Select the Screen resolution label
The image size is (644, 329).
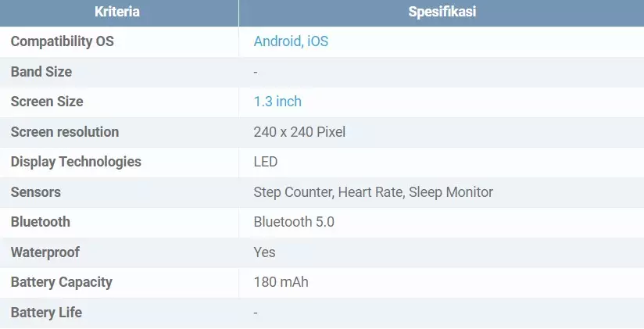pyautogui.click(x=65, y=132)
